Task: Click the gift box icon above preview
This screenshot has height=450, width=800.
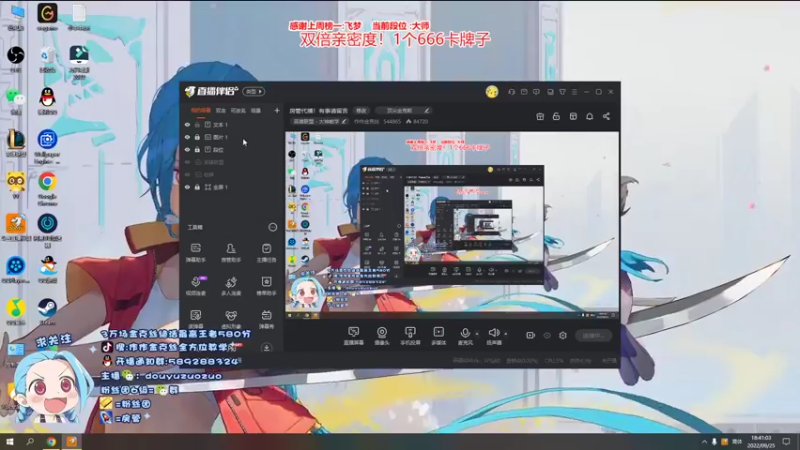Action: pyautogui.click(x=540, y=116)
